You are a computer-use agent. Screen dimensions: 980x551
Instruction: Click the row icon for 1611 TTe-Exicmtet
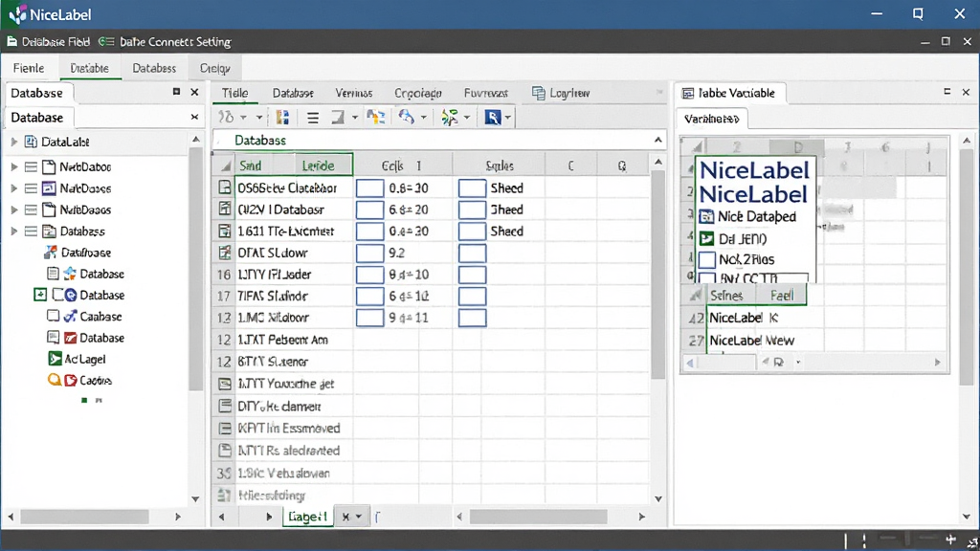pyautogui.click(x=224, y=231)
